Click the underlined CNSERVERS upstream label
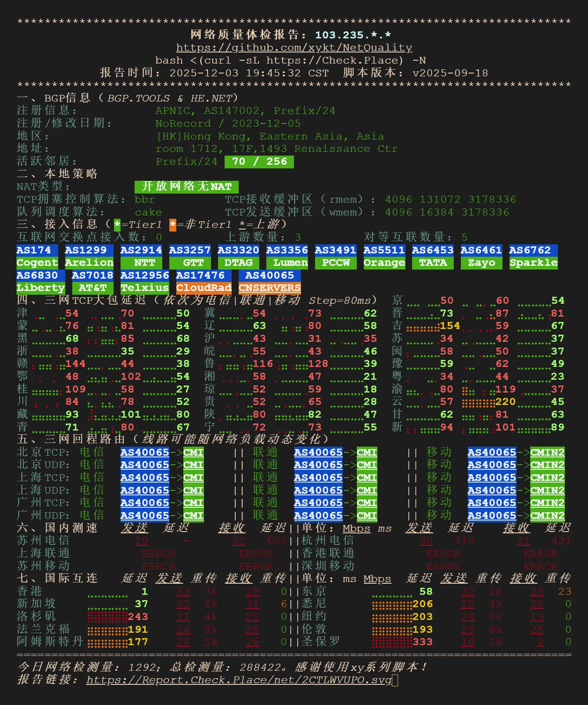The width and height of the screenshot is (588, 705). tap(270, 288)
